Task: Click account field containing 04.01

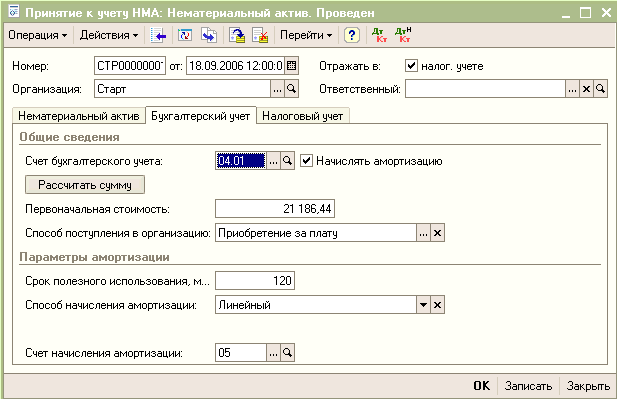Action: (241, 161)
